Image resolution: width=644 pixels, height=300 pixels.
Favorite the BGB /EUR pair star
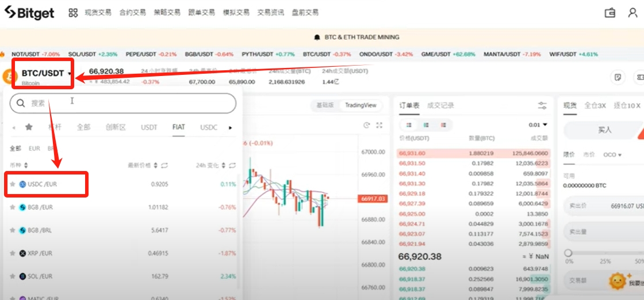13,207
